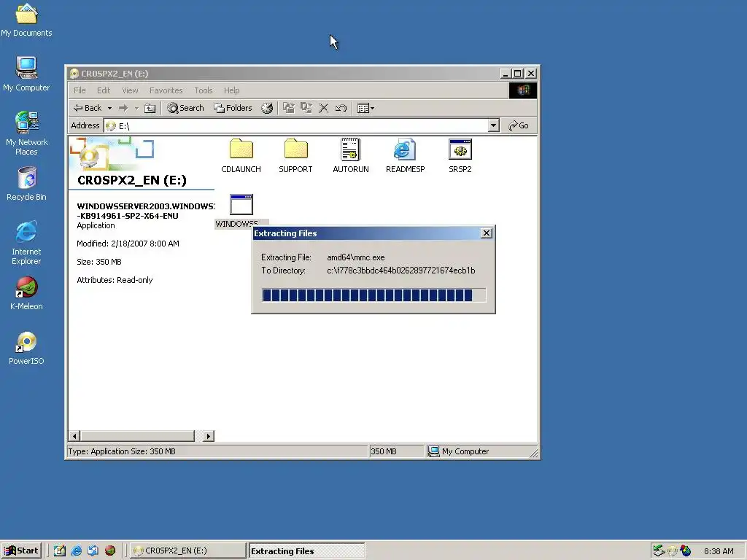Click the Undo toolbar icon
This screenshot has width=747, height=560.
coord(341,108)
